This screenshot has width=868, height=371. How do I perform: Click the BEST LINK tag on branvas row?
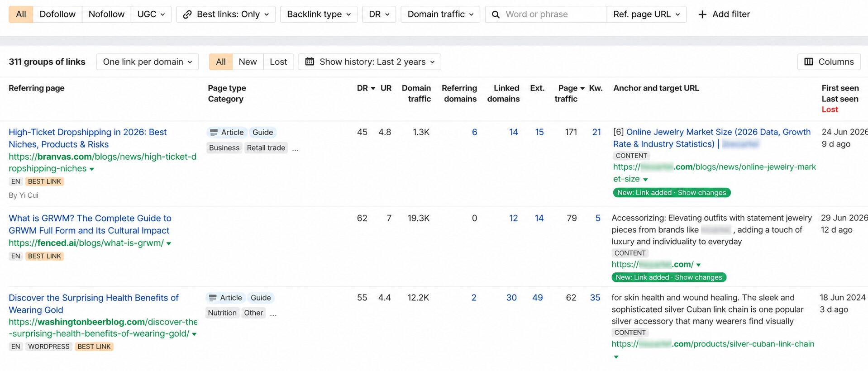44,181
